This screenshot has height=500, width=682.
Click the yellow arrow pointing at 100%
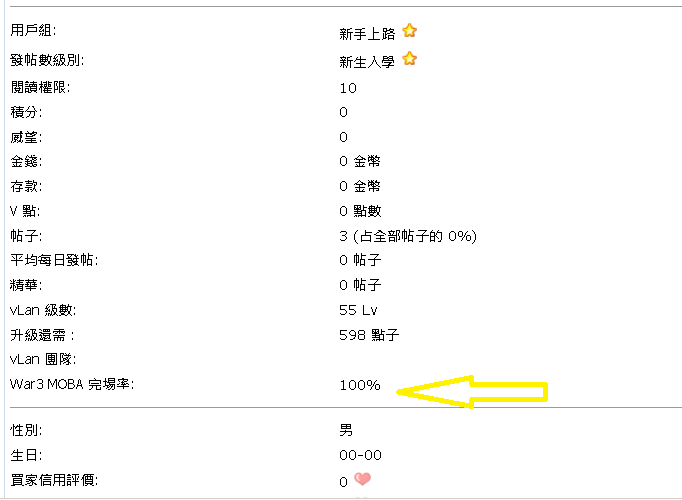472,391
